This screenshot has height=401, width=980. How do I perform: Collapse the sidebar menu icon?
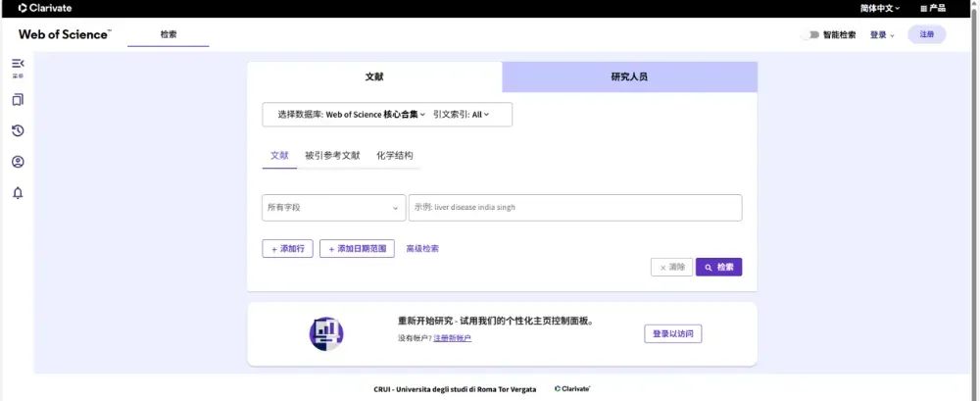click(x=18, y=64)
